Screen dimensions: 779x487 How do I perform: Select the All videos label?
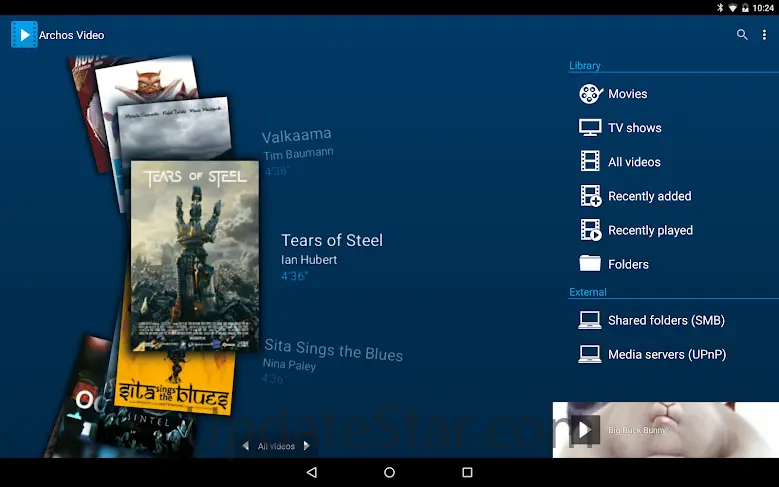coord(634,162)
